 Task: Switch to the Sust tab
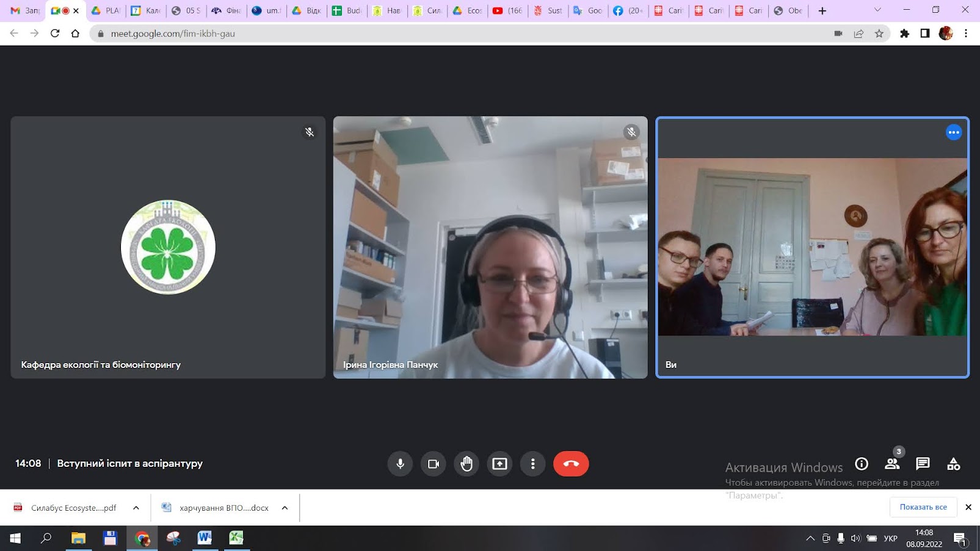coord(548,10)
